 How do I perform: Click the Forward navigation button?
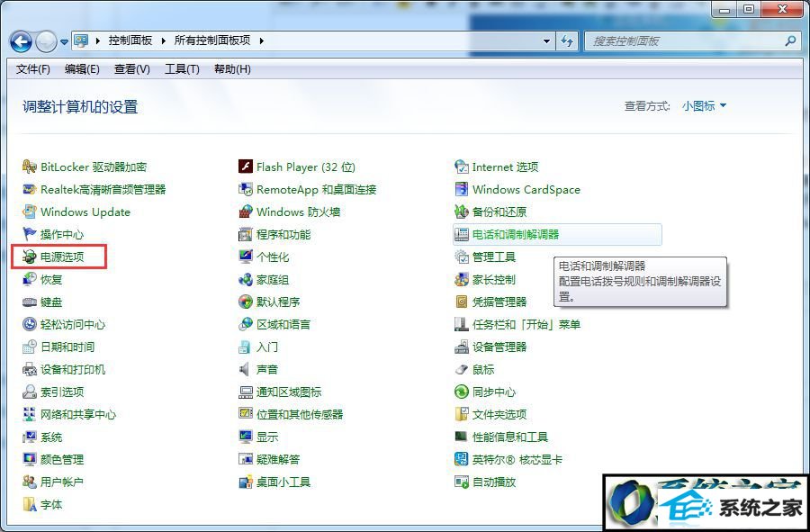pos(47,41)
